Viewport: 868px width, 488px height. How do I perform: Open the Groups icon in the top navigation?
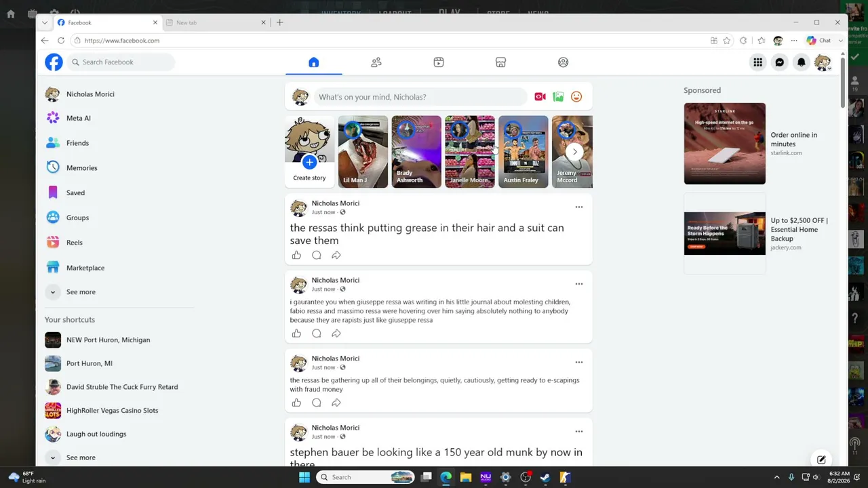point(563,62)
